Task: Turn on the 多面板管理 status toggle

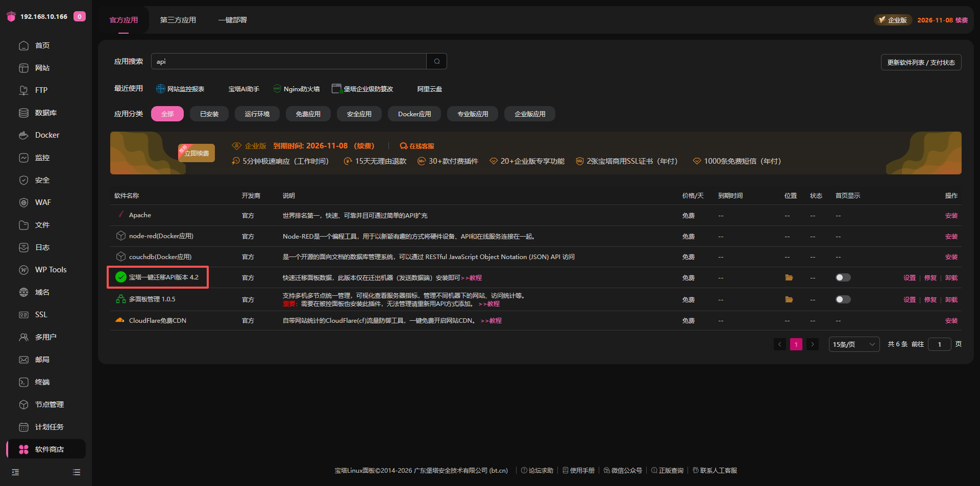Action: point(842,299)
